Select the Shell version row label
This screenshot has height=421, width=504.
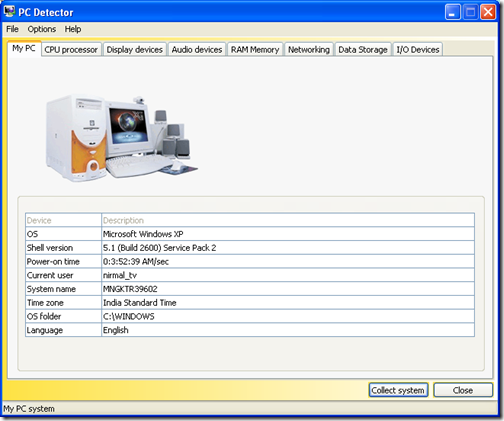click(63, 248)
